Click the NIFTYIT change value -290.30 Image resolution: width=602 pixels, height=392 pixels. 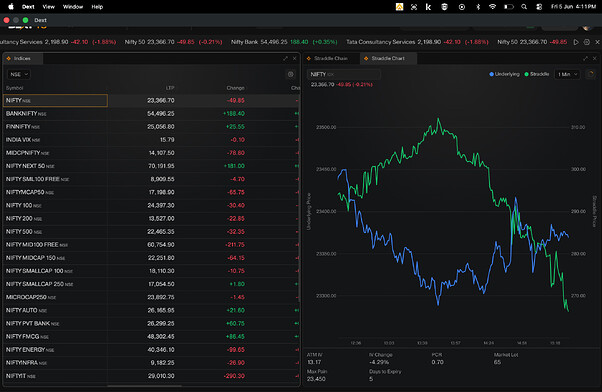point(234,376)
